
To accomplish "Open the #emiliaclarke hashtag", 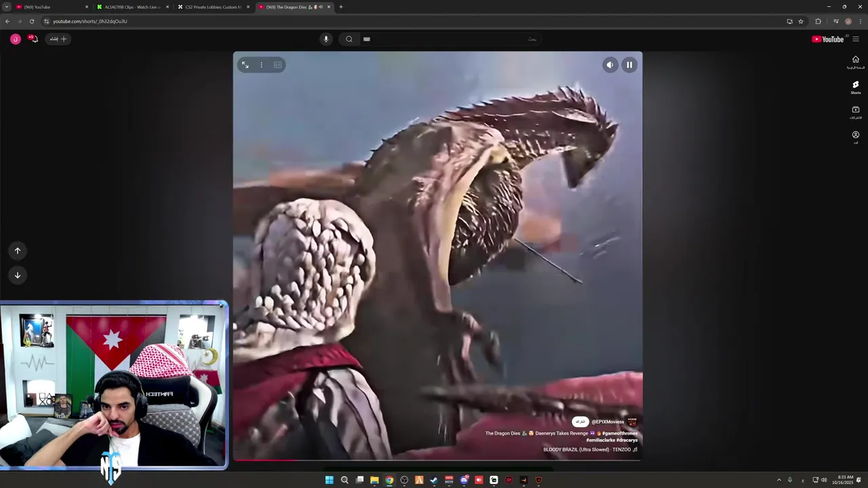I will [600, 440].
